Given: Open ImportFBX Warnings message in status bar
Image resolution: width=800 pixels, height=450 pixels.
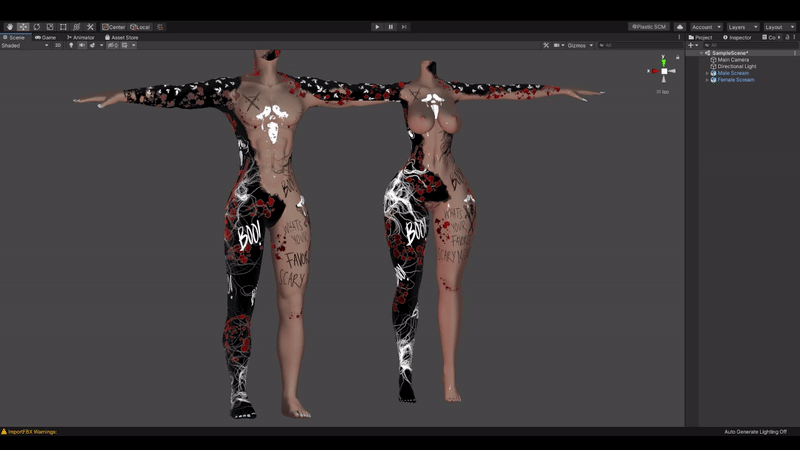Looking at the screenshot, I should (x=29, y=432).
